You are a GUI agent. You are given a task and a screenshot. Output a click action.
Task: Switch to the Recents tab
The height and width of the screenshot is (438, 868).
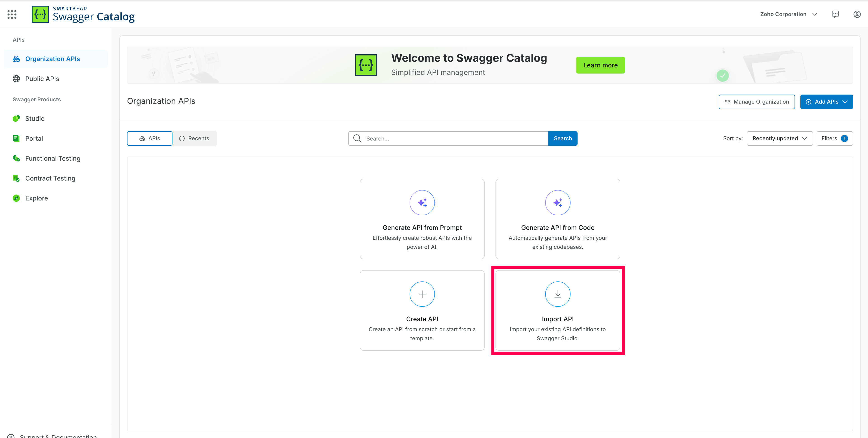tap(194, 139)
